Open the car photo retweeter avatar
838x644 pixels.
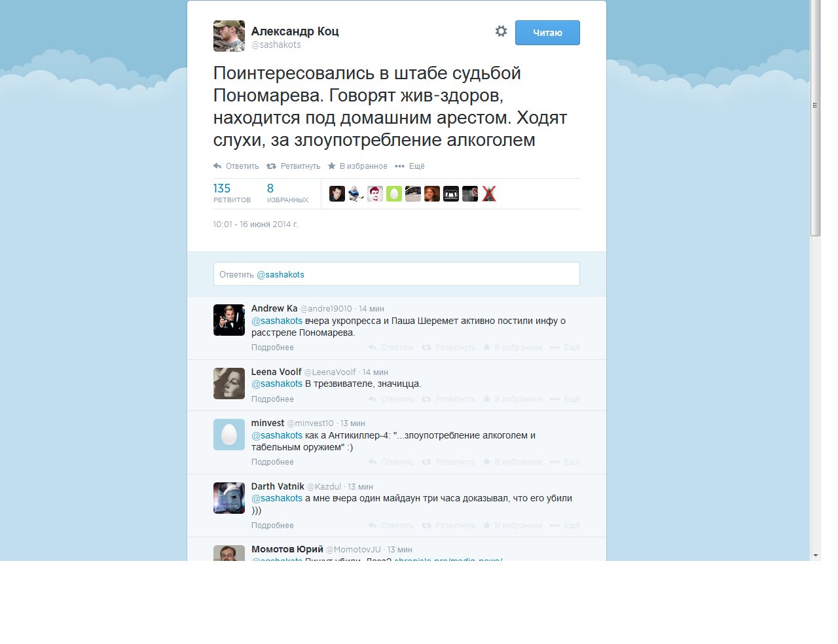click(x=413, y=194)
